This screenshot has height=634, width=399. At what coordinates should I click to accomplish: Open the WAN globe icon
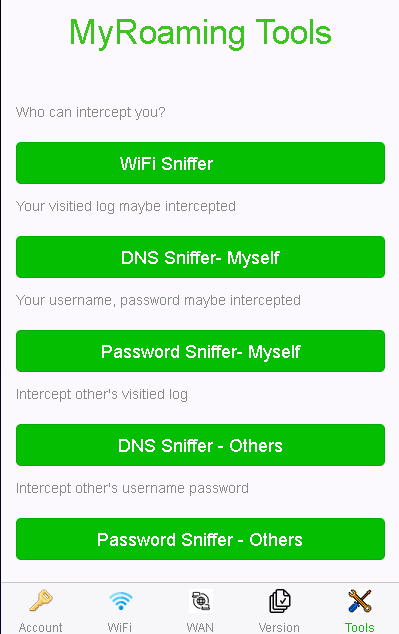coord(201,601)
